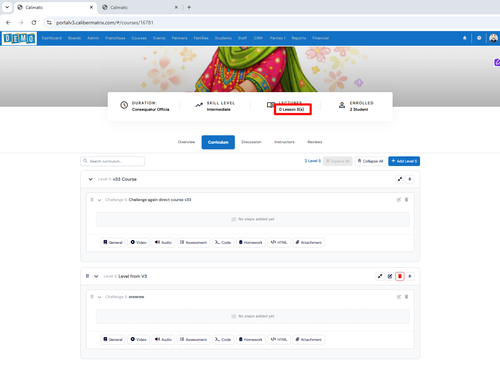This screenshot has width=500, height=367.
Task: Add a Video step to first challenge
Action: point(138,242)
